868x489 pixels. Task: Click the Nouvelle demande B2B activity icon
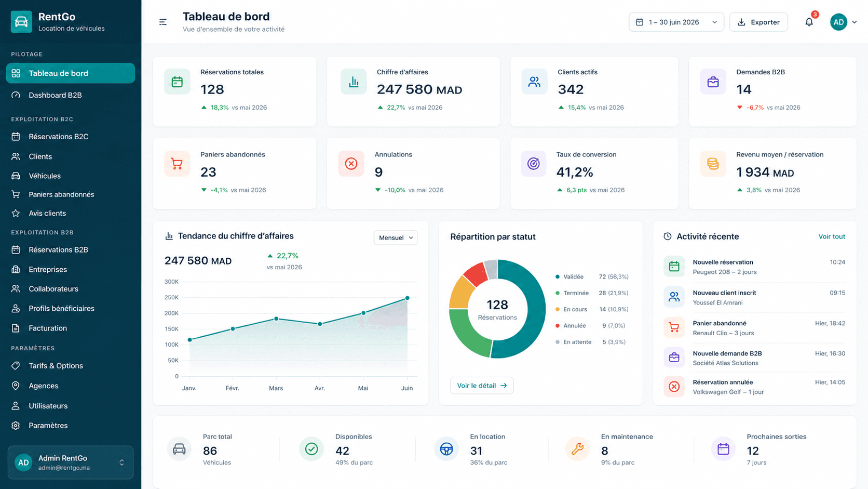674,358
